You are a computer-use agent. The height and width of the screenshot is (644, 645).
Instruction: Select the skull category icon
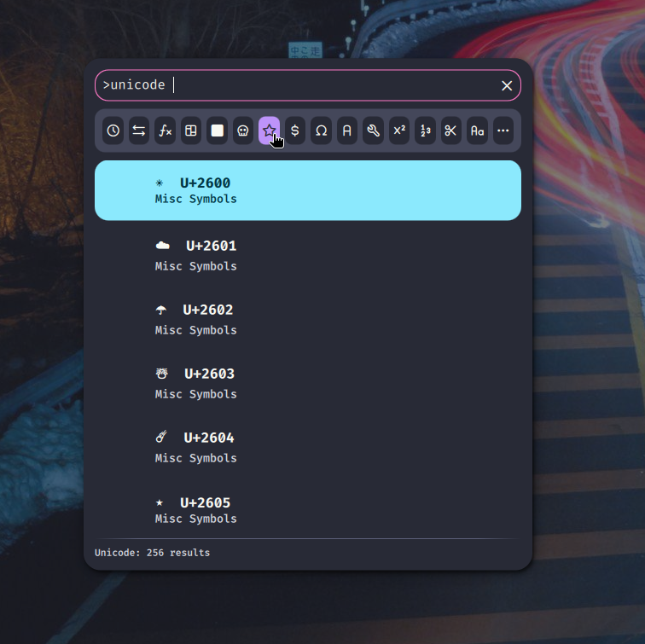(243, 131)
